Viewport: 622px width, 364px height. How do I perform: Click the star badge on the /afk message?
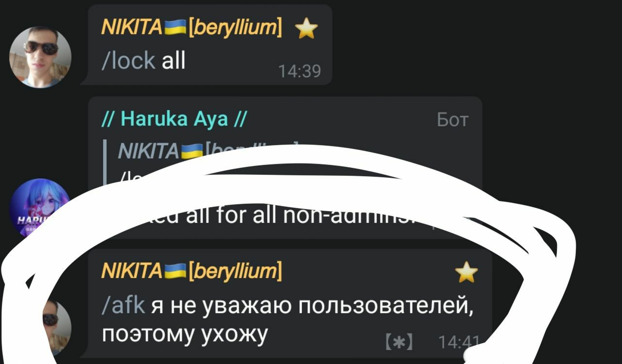click(466, 273)
